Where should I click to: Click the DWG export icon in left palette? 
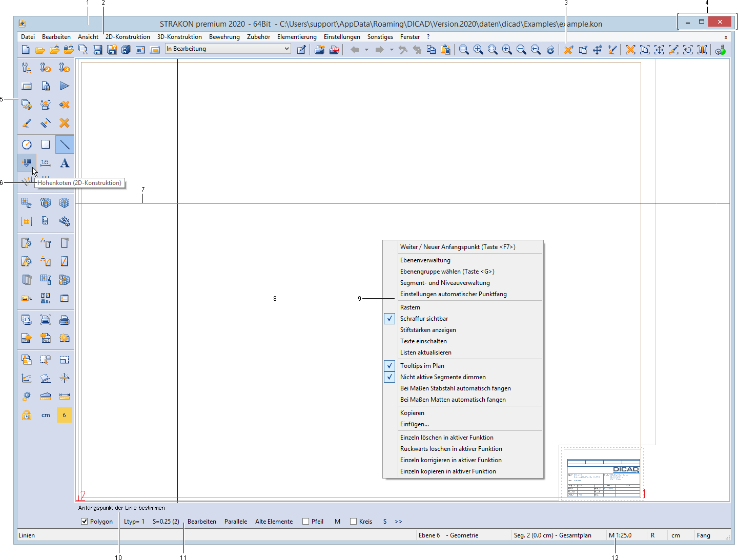(x=27, y=338)
